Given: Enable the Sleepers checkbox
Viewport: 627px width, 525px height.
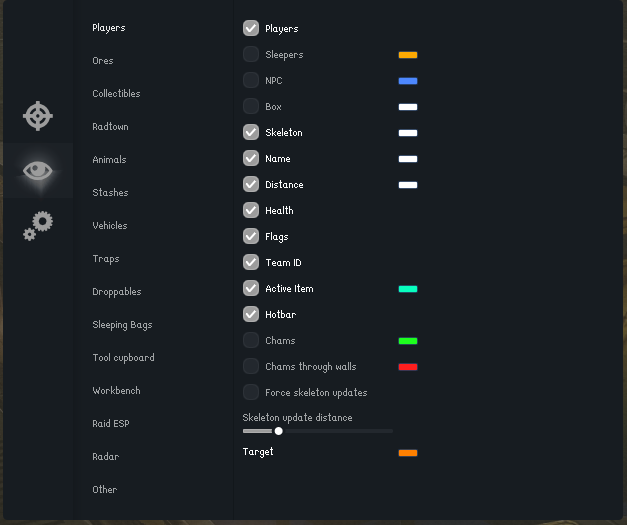Looking at the screenshot, I should pyautogui.click(x=251, y=55).
